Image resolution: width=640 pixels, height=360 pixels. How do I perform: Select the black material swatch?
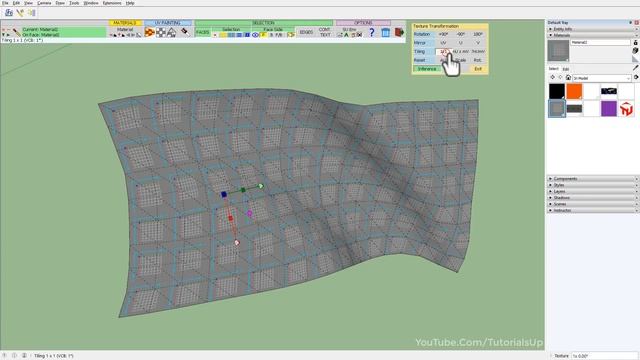557,91
